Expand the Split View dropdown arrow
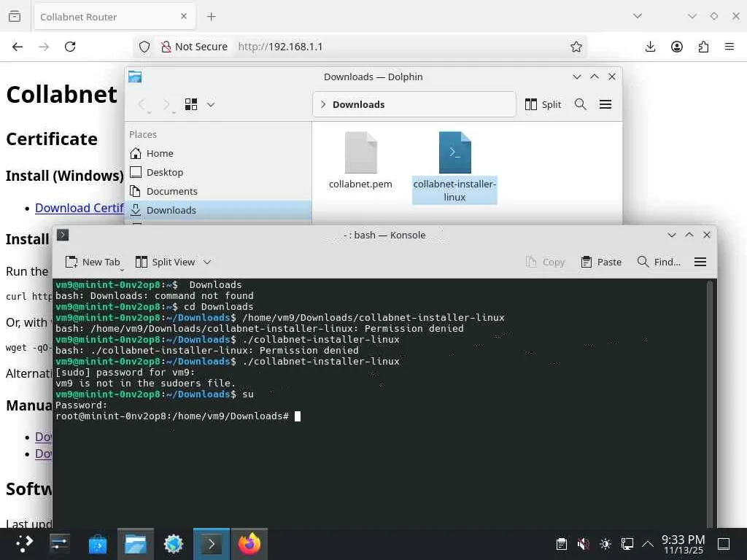 click(x=207, y=262)
